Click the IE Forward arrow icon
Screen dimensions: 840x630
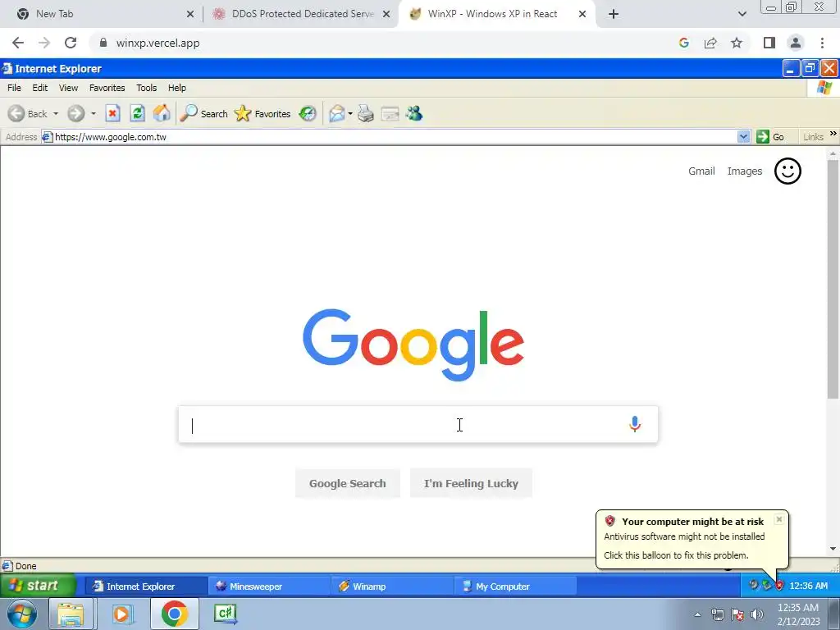tap(76, 113)
